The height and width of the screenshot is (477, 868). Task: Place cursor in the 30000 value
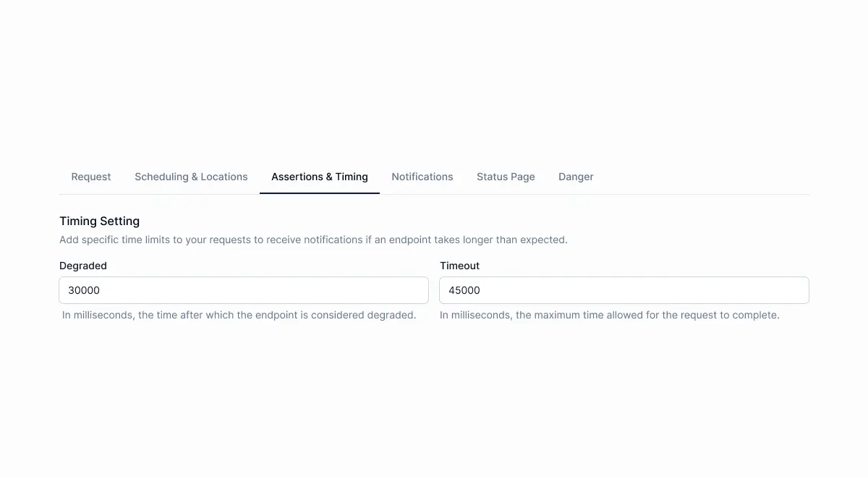(x=84, y=290)
